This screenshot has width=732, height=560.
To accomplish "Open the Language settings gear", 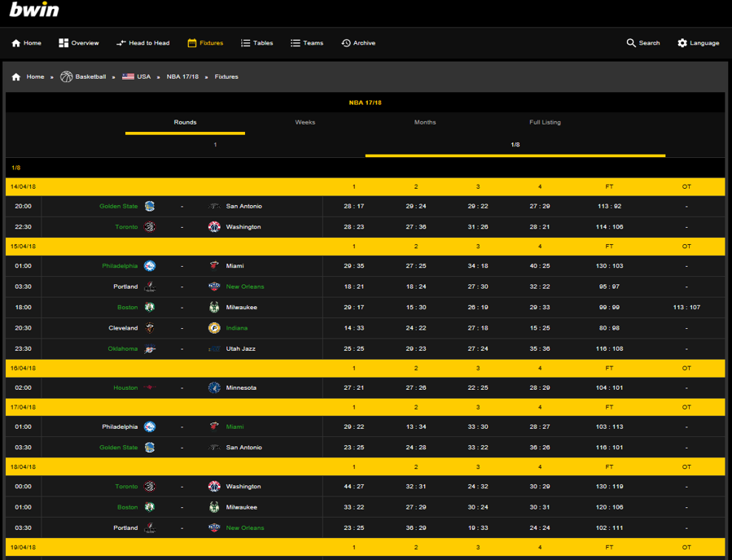I will click(682, 43).
